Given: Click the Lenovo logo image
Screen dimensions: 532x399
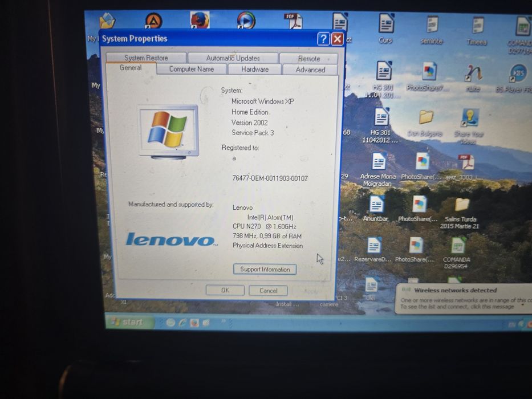Looking at the screenshot, I should (171, 239).
